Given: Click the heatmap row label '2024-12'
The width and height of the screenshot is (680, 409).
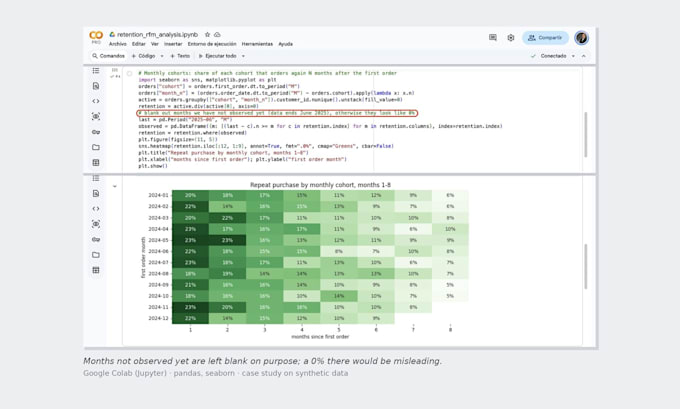Looking at the screenshot, I should [x=158, y=318].
